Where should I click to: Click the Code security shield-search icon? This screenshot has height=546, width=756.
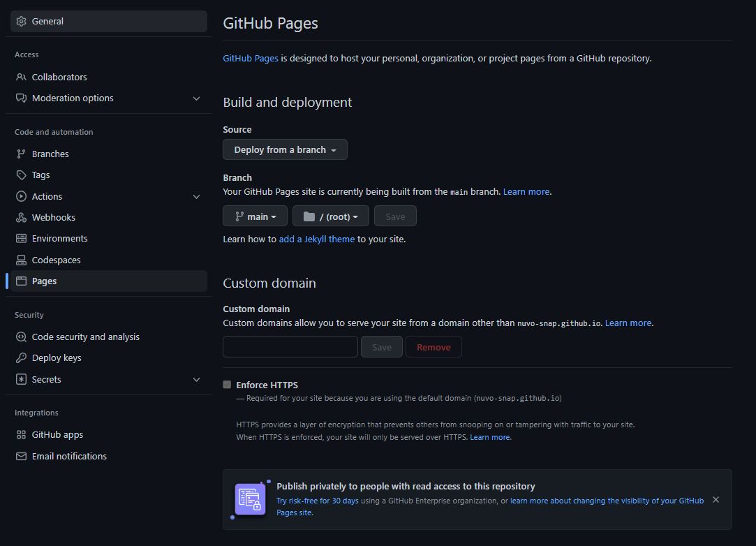click(21, 337)
